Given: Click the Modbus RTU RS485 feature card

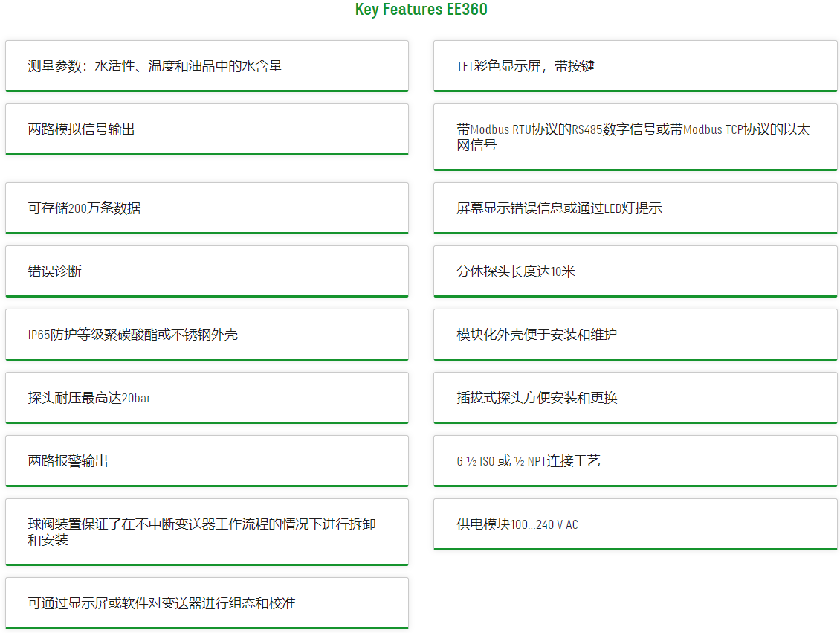Looking at the screenshot, I should [x=635, y=137].
